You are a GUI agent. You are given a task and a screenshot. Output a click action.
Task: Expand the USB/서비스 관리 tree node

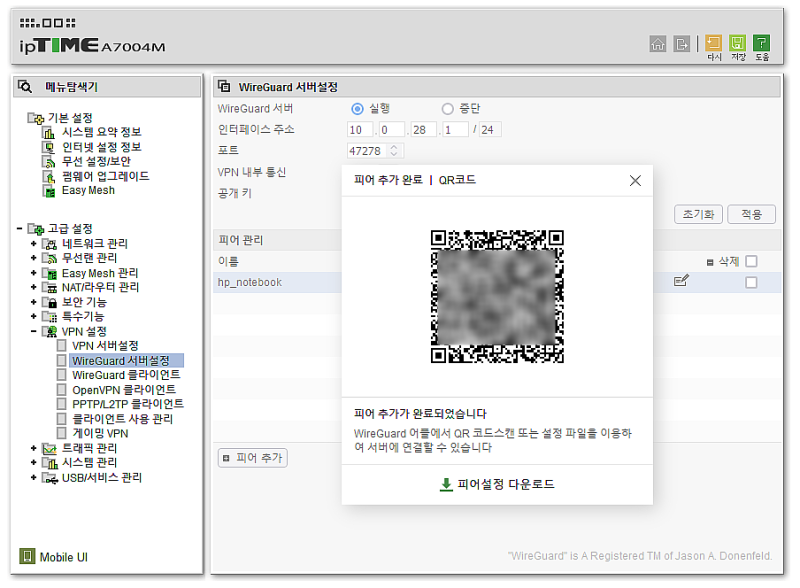pos(34,478)
